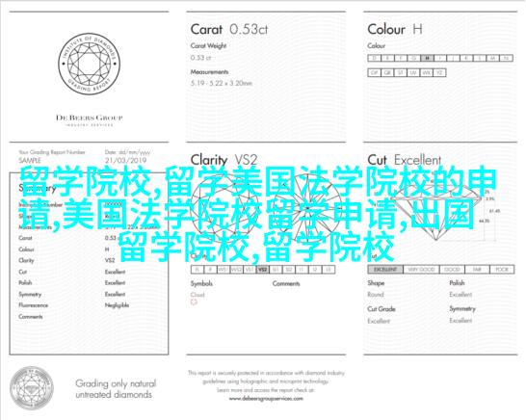Click the date 21/03/2019 field
The image size is (526, 420).
tap(125, 160)
